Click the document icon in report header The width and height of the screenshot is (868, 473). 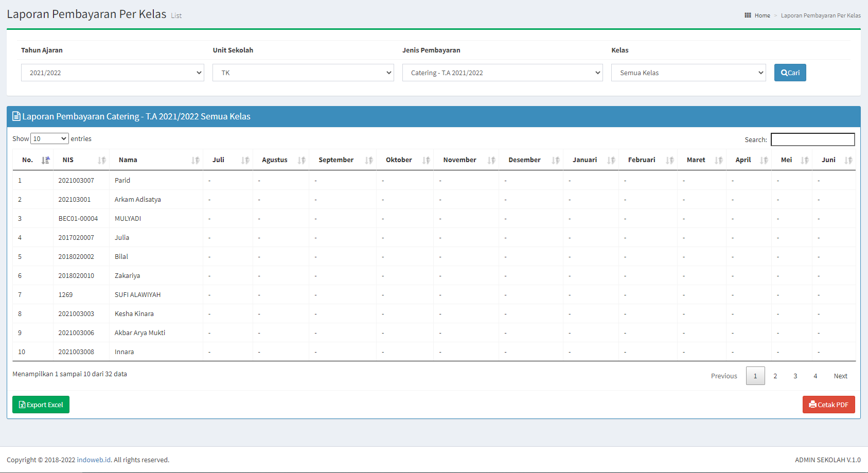(x=16, y=116)
